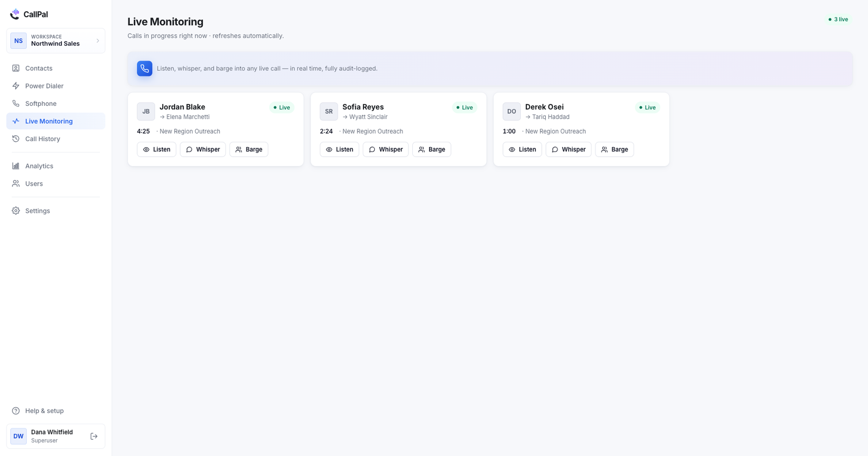This screenshot has width=868, height=456.
Task: Select the Elena Marchetti contact name
Action: click(x=188, y=117)
